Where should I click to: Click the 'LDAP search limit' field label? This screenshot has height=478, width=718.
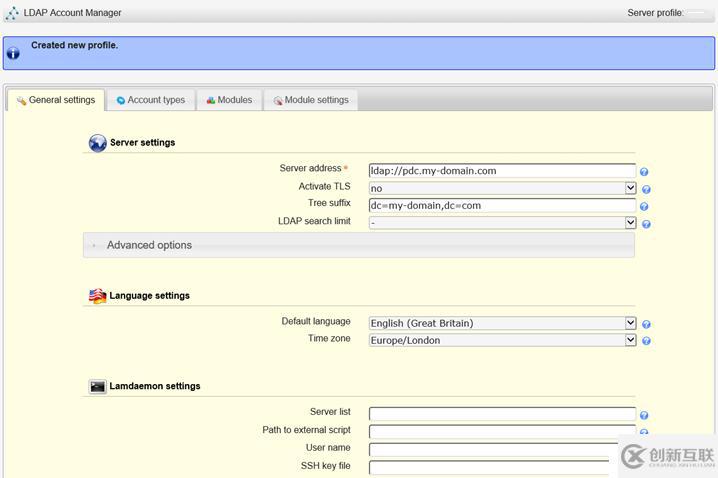click(x=314, y=221)
